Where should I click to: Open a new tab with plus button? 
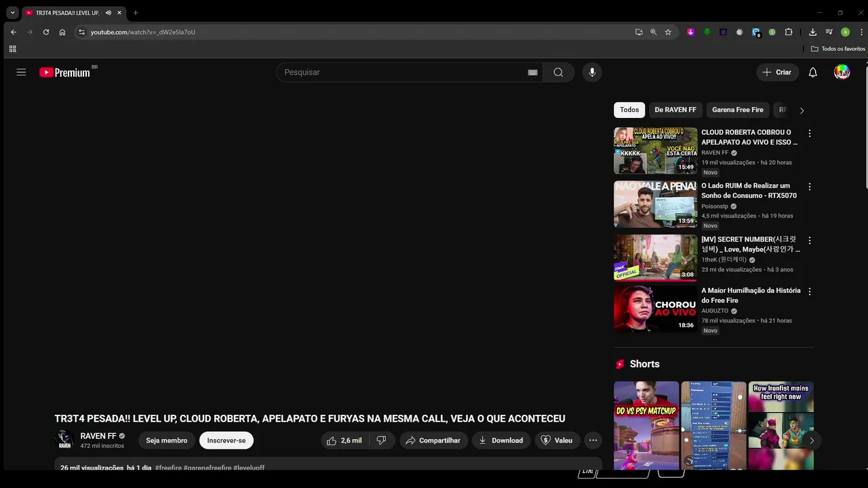tap(136, 13)
